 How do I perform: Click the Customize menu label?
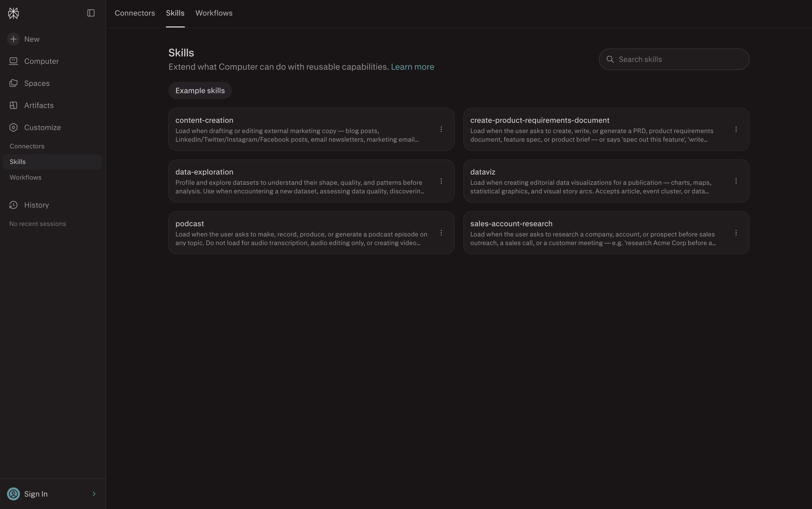pos(42,127)
